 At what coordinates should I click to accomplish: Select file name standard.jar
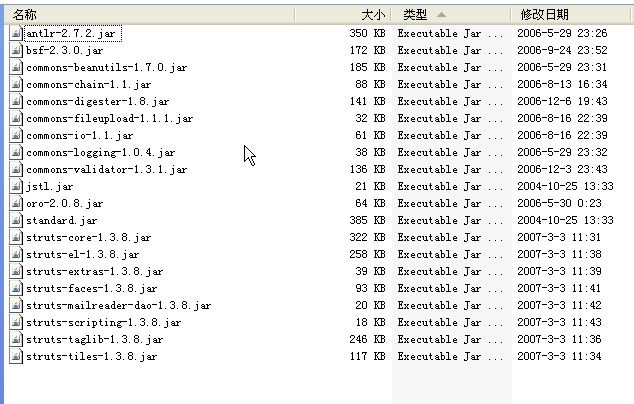[x=61, y=220]
